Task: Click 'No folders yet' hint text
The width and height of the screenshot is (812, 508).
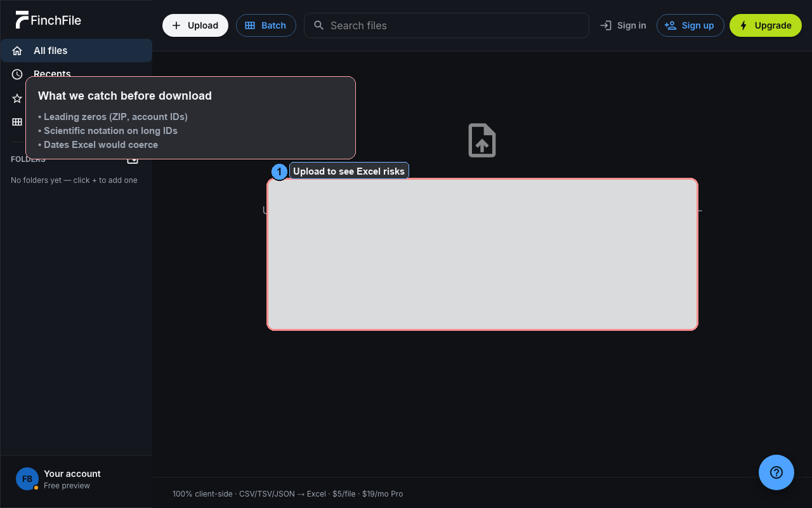Action: tap(74, 180)
